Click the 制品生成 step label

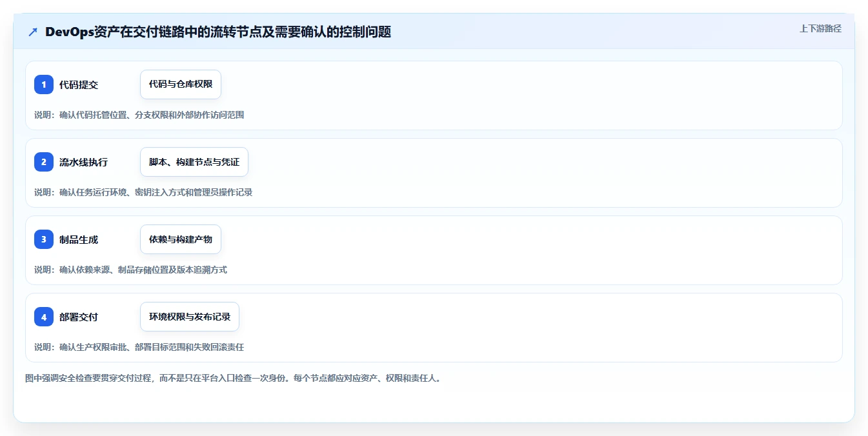(x=79, y=239)
